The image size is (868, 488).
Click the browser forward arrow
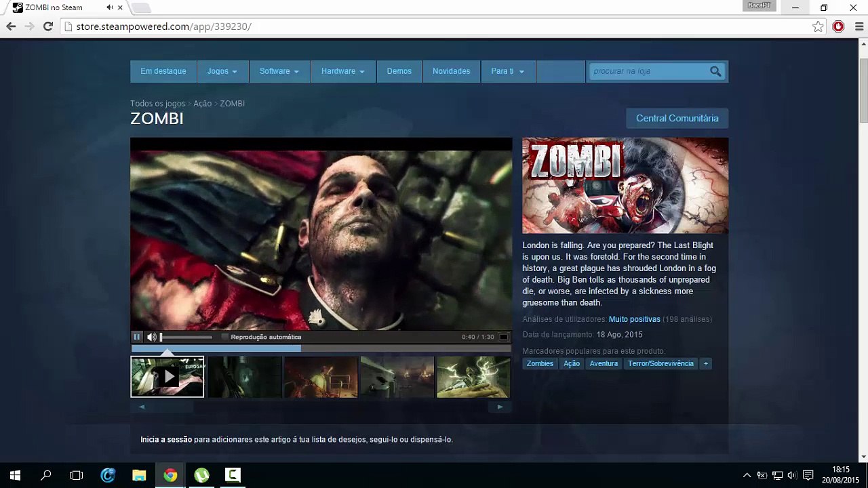29,26
